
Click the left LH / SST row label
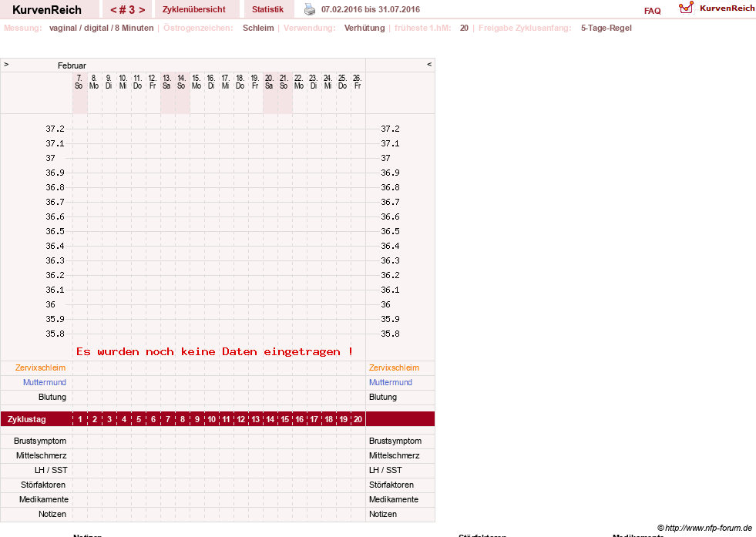click(51, 470)
